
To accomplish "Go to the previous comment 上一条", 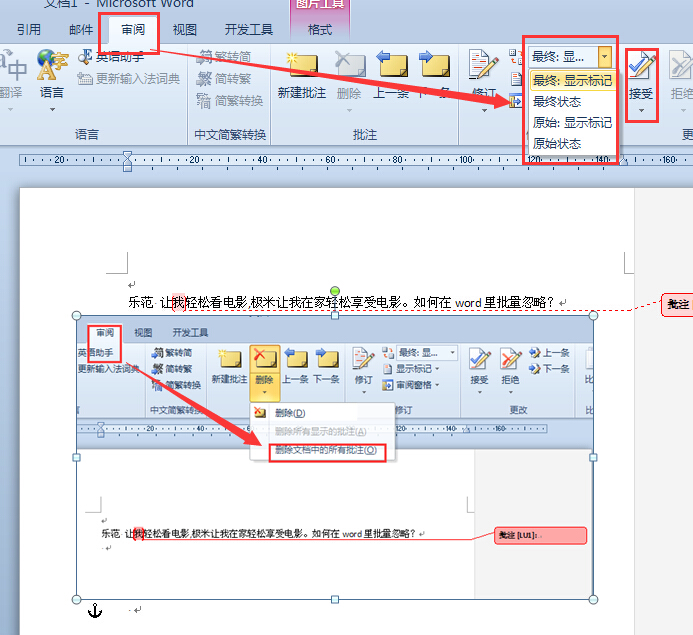I will [391, 75].
